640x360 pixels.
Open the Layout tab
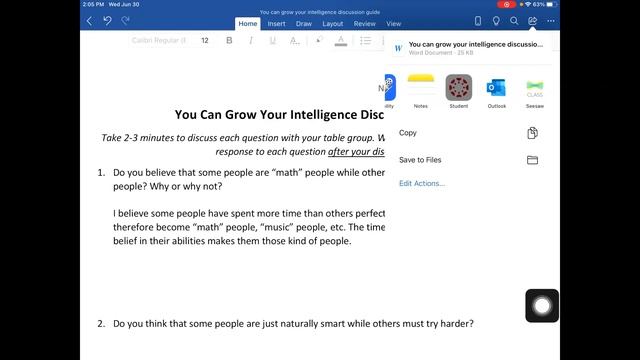333,24
